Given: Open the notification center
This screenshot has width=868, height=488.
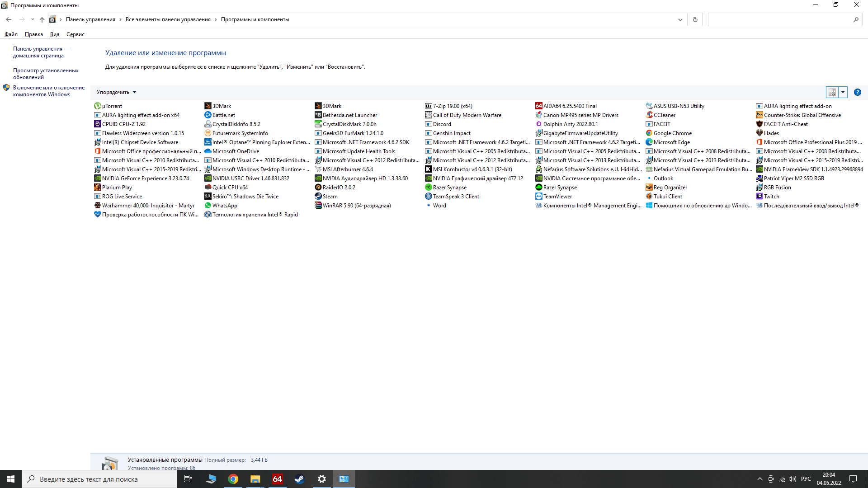Looking at the screenshot, I should pyautogui.click(x=853, y=479).
